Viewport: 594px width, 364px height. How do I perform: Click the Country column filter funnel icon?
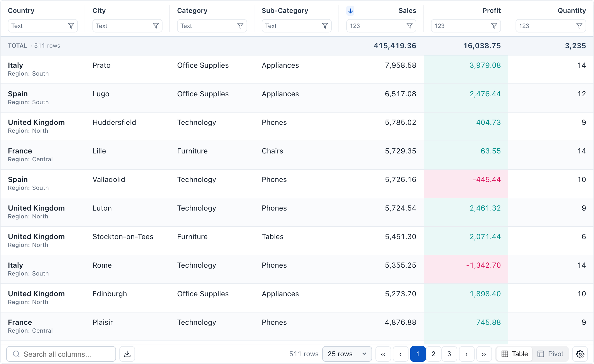71,26
